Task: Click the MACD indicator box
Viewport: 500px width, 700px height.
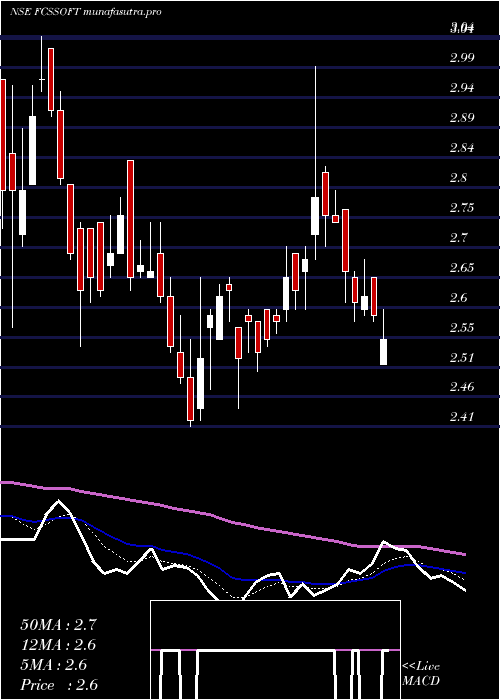Action: click(275, 650)
